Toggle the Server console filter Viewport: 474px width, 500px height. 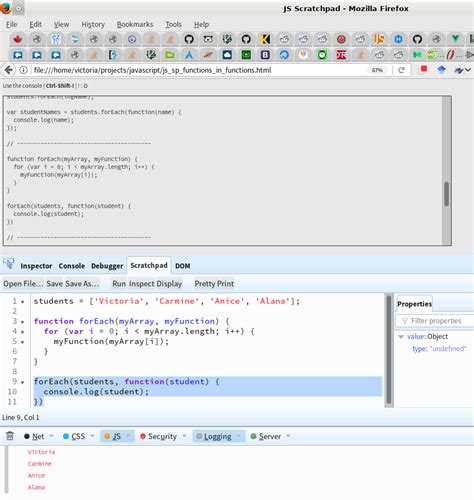pos(266,436)
